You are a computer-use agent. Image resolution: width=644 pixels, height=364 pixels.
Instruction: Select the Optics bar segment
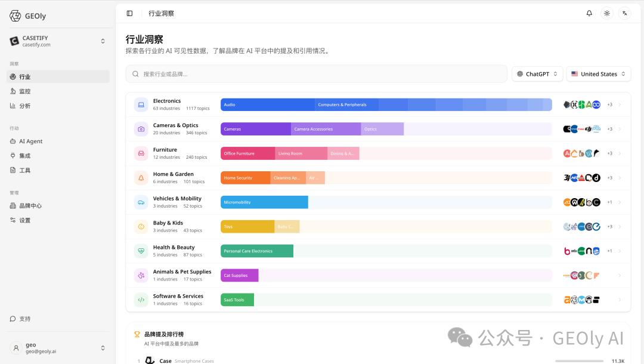(382, 129)
